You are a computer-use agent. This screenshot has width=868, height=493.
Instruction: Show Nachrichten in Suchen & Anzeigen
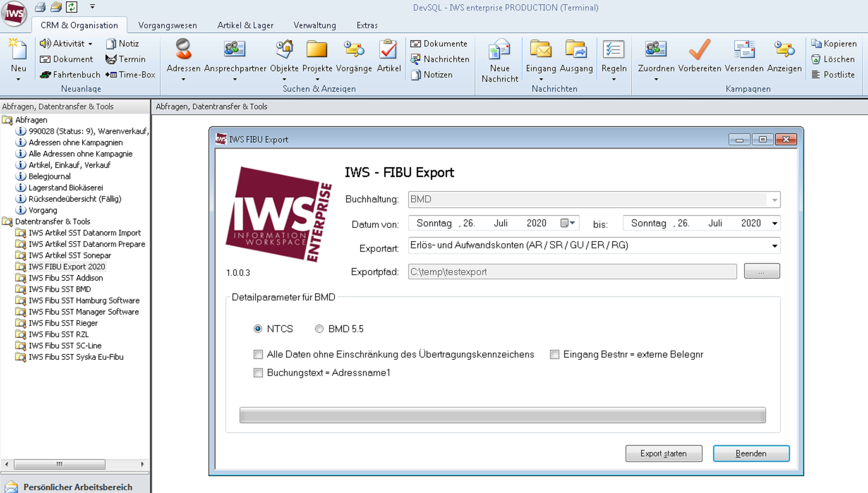(440, 59)
